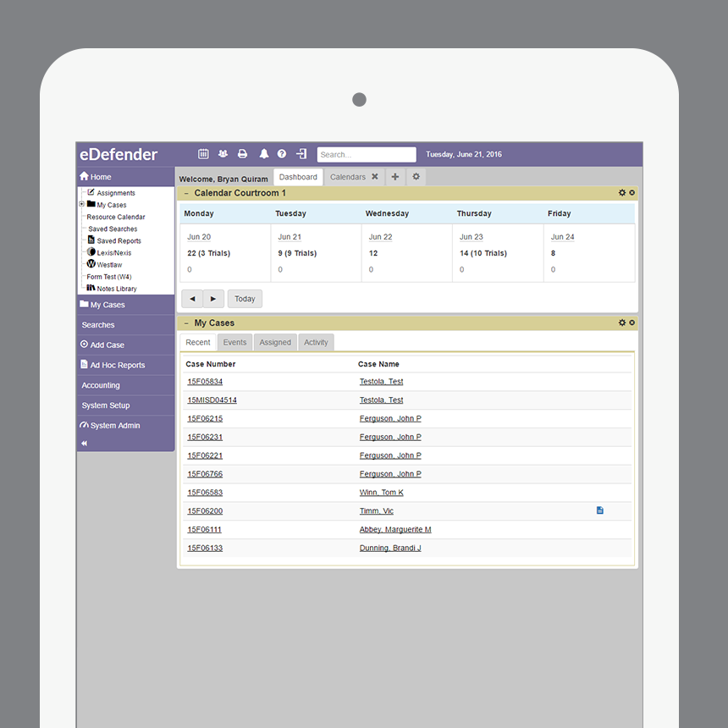Collapse the Calendar Courtroom 1 panel
The image size is (728, 728).
(186, 193)
